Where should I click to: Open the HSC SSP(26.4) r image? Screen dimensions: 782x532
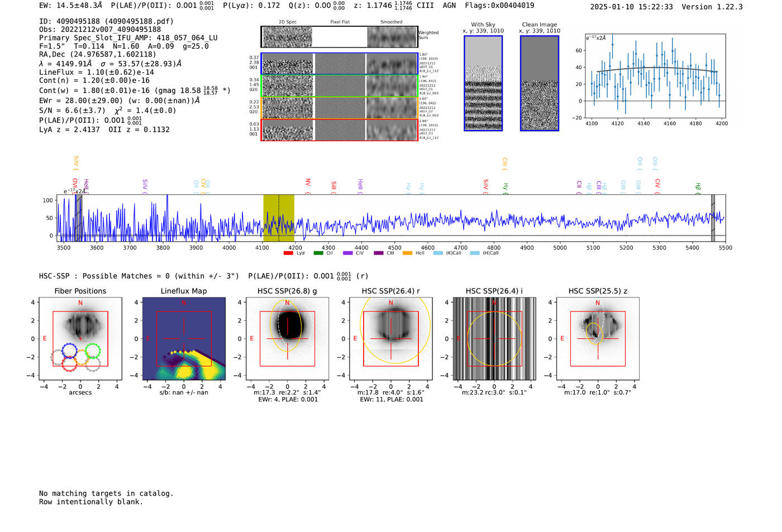(x=391, y=339)
